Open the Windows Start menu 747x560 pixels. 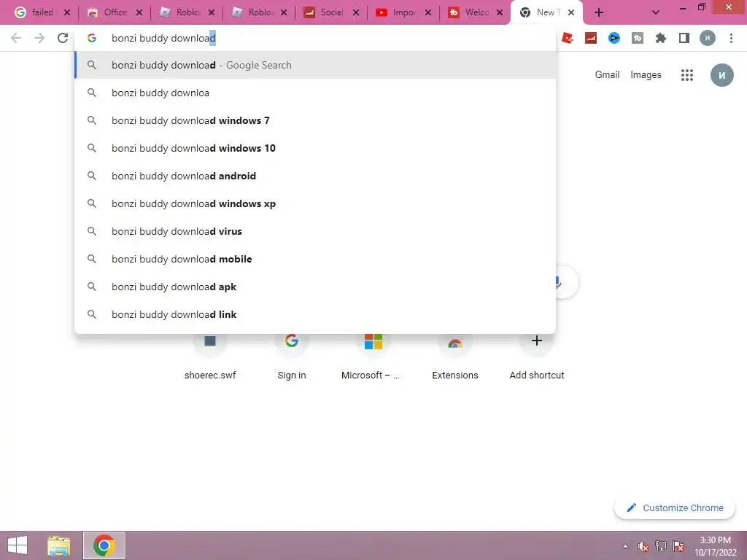point(18,545)
